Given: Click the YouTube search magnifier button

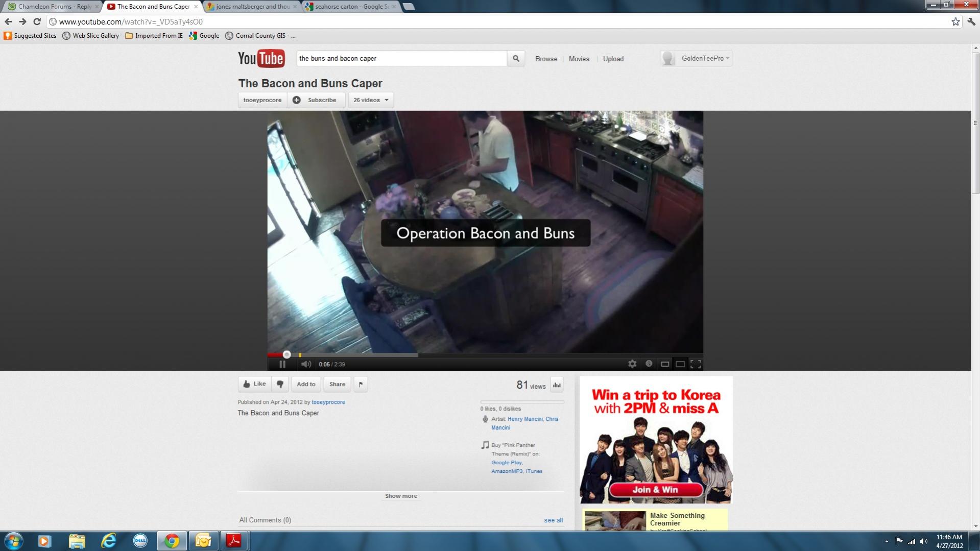Looking at the screenshot, I should 516,59.
